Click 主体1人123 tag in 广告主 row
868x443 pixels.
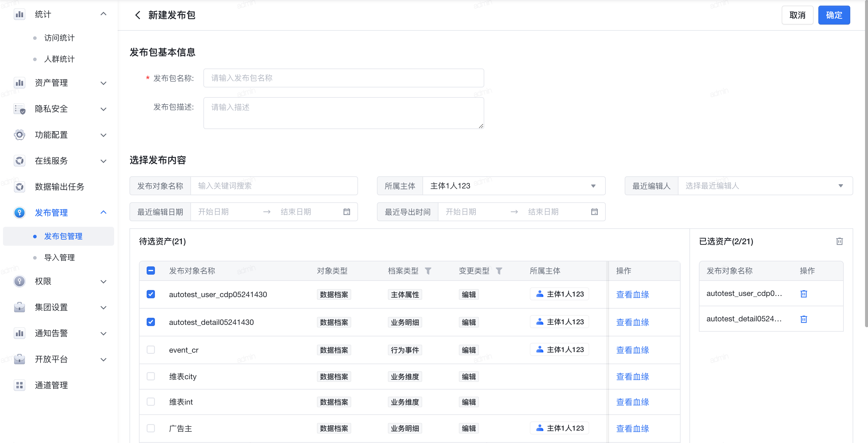559,428
